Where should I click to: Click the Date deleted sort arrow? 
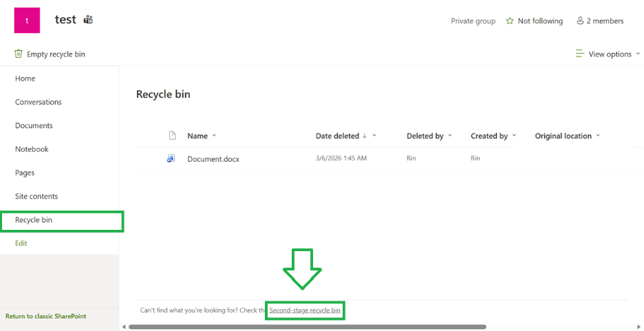[364, 136]
